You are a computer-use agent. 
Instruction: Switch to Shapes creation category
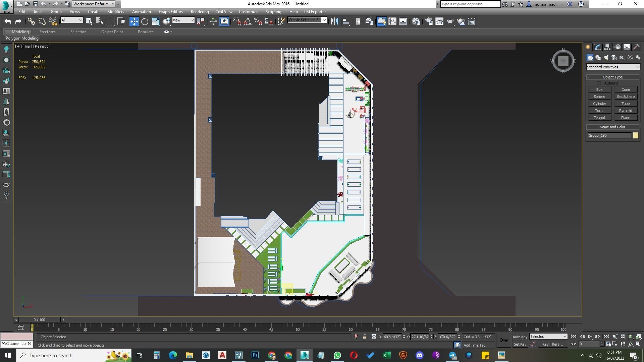pos(598,58)
